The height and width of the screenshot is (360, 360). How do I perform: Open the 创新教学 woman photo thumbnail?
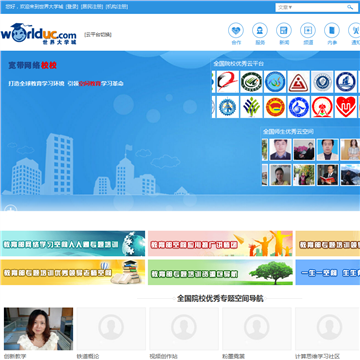[x=38, y=329]
